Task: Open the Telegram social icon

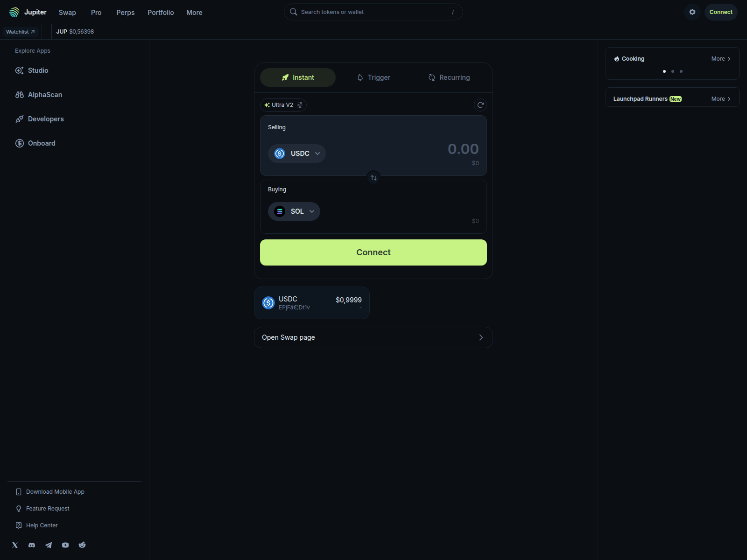Action: [49, 545]
